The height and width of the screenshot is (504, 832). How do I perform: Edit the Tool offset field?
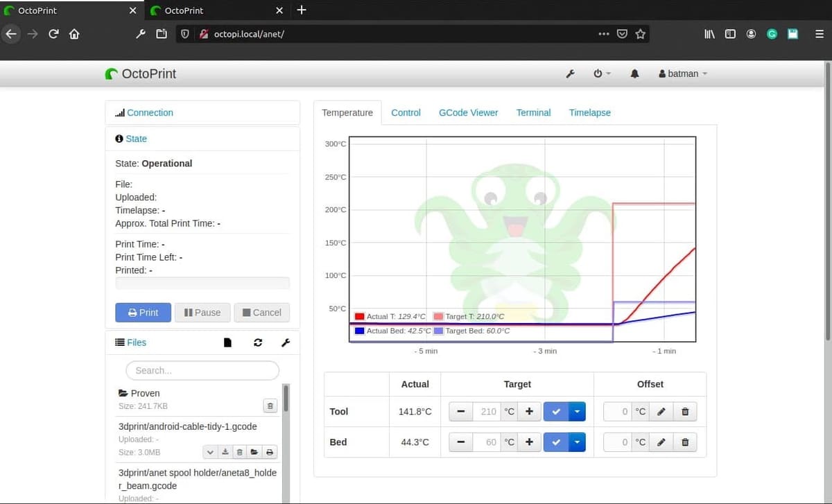[617, 412]
